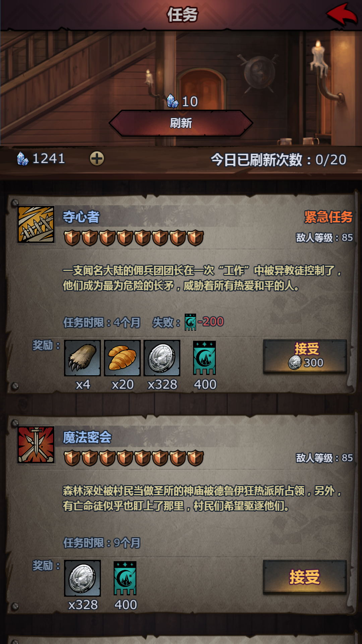The height and width of the screenshot is (644, 362).
Task: Select the bread reward icon x20
Action: point(122,358)
